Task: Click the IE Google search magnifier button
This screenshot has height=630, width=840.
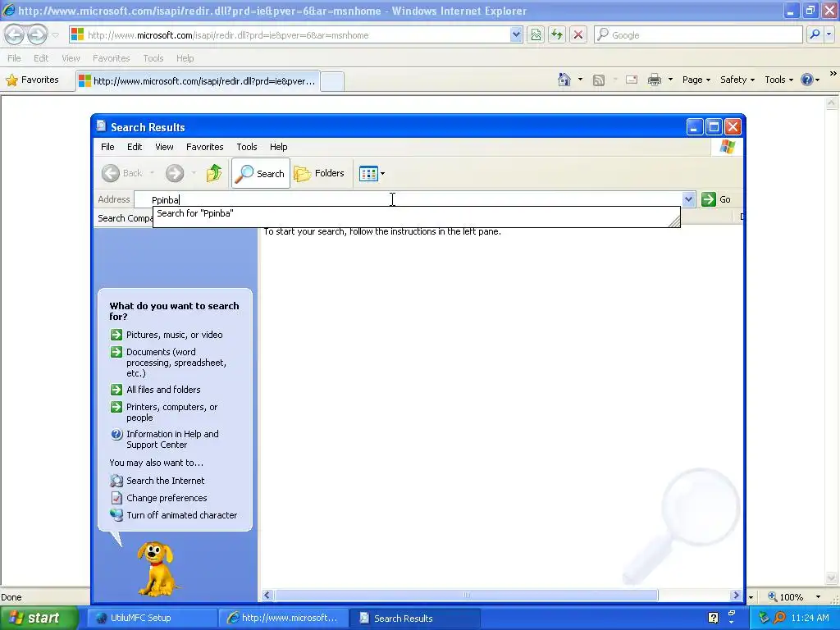Action: (815, 34)
